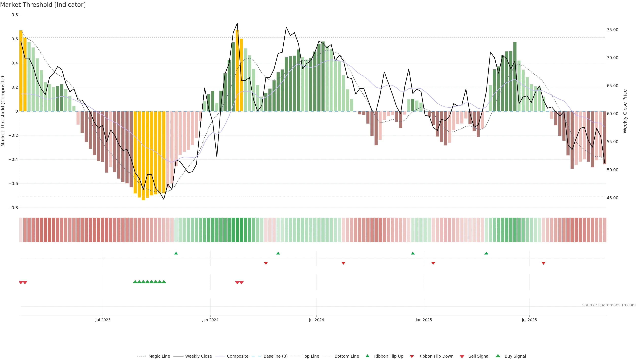Click the Ribbon Flip Down legend triangle icon
The width and height of the screenshot is (644, 362).
click(x=412, y=356)
